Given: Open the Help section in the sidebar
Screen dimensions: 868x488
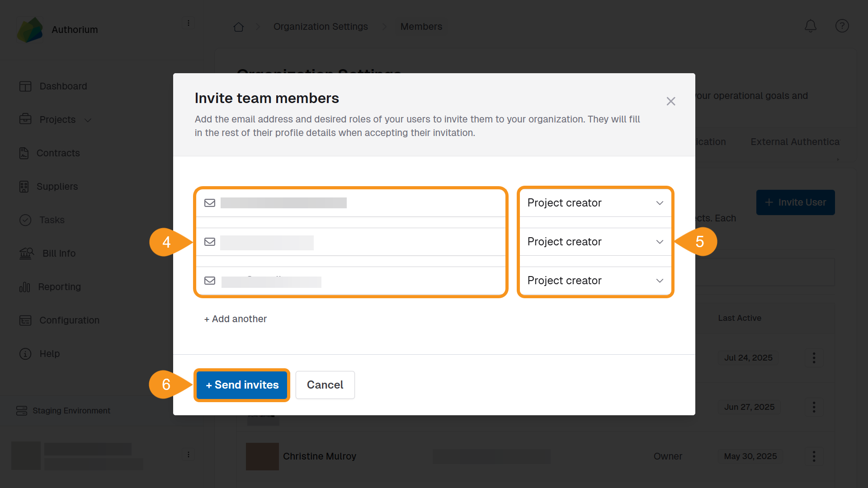Looking at the screenshot, I should [50, 353].
